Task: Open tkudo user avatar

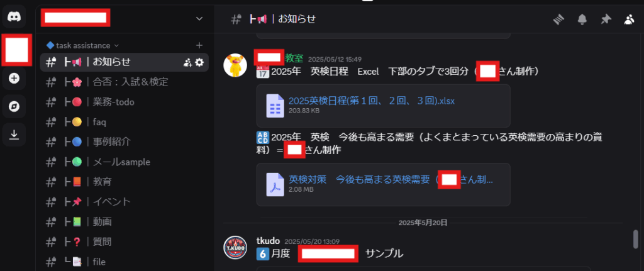Action: [x=235, y=248]
